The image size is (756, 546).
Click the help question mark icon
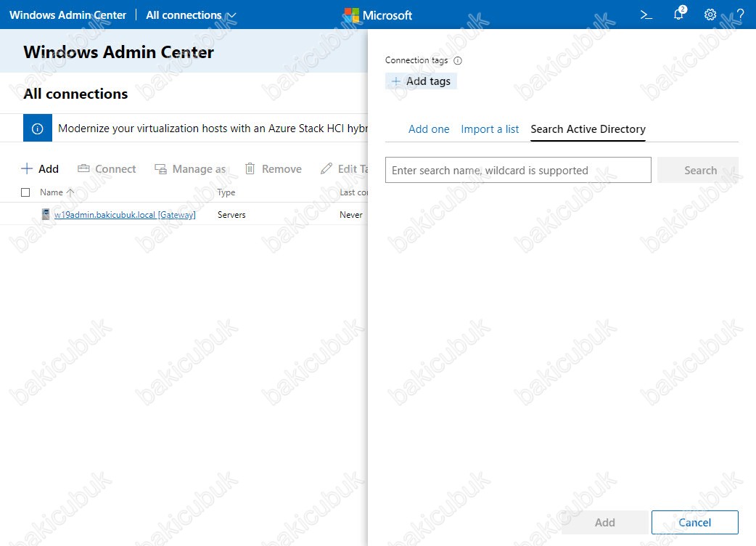pyautogui.click(x=741, y=15)
